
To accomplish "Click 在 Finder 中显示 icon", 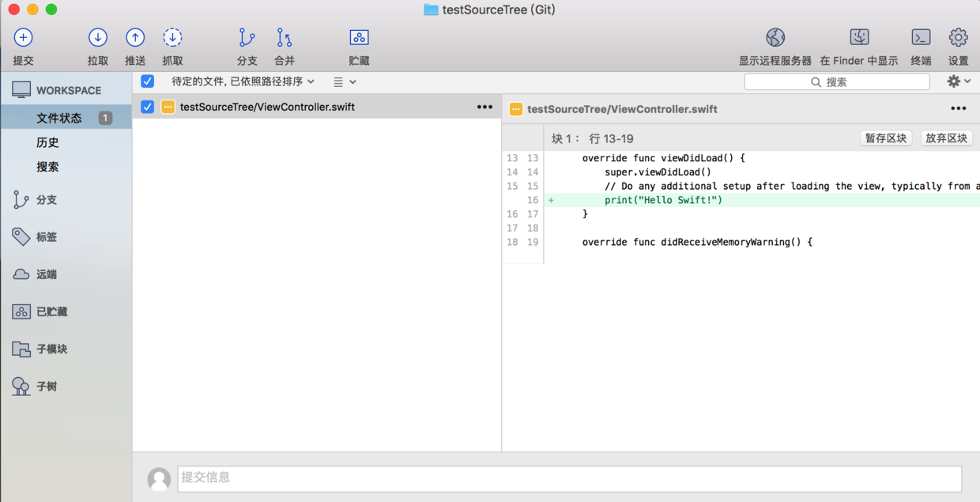I will click(859, 37).
